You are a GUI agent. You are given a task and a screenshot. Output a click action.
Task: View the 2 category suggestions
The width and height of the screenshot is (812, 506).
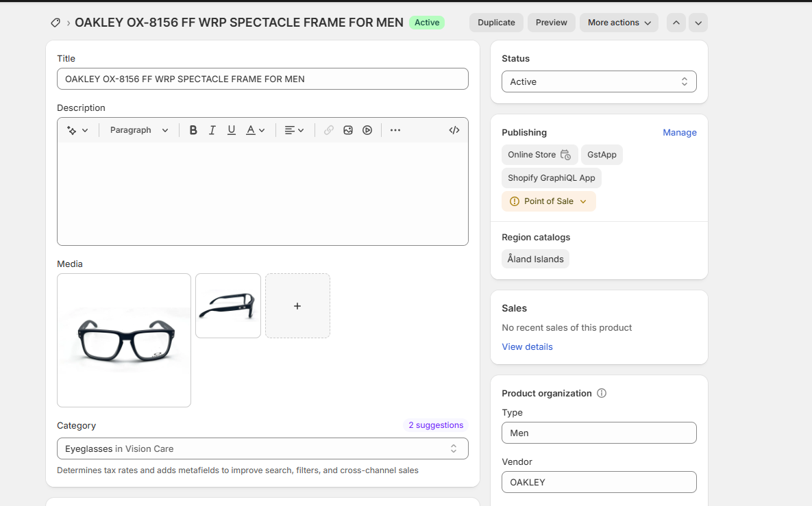(x=436, y=425)
